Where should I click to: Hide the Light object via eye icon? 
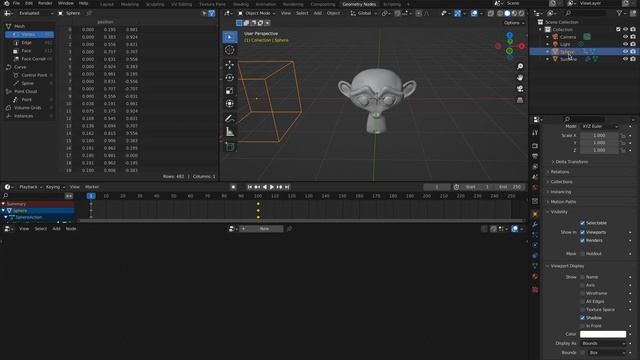[625, 44]
